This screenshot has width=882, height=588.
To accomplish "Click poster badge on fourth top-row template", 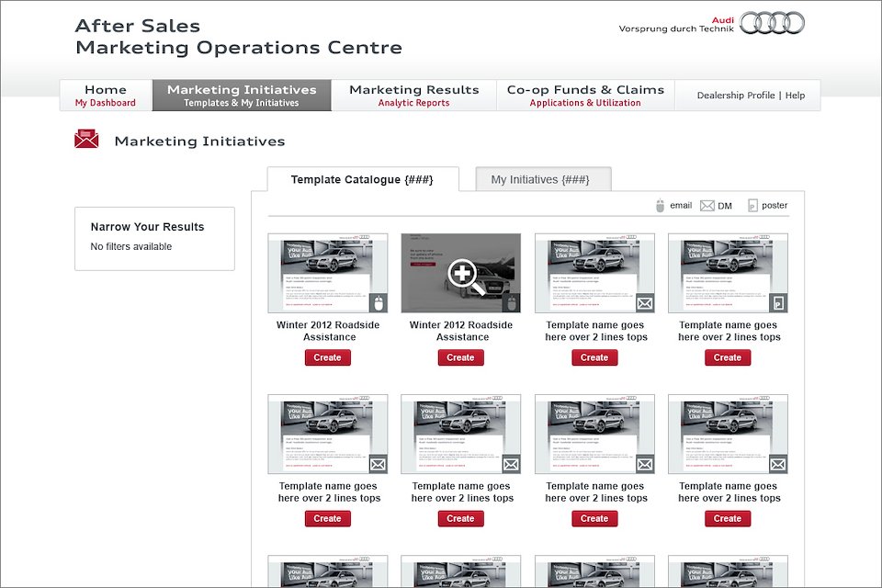I will click(x=778, y=303).
